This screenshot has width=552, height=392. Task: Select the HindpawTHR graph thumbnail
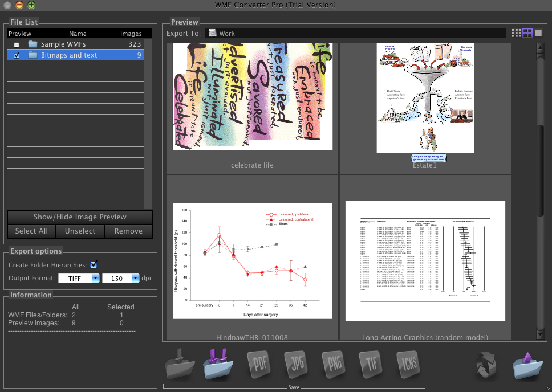[252, 260]
